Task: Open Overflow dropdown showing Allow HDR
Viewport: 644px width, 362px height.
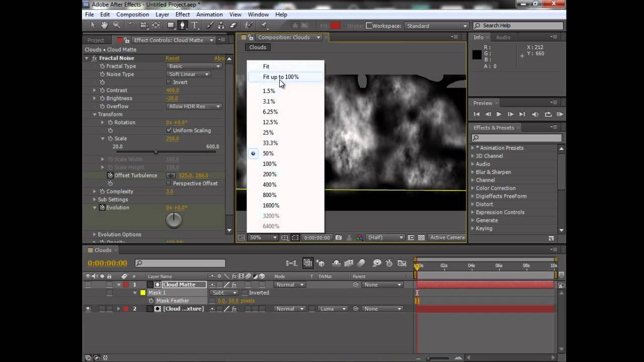Action: tap(194, 107)
